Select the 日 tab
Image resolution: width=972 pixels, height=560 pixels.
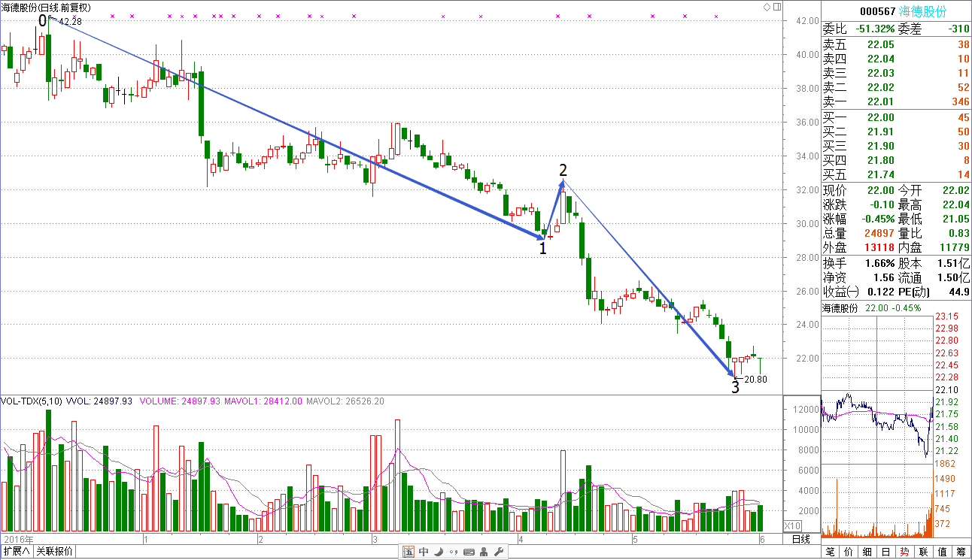click(x=886, y=552)
